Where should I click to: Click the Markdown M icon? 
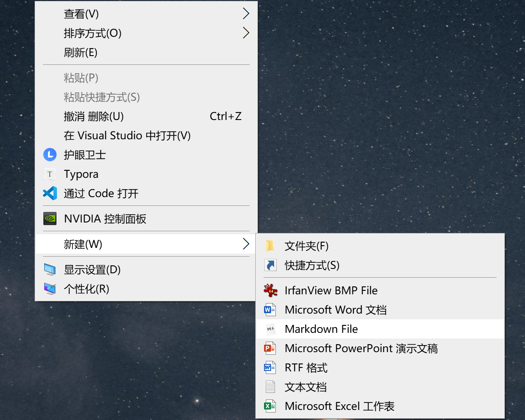(x=270, y=329)
